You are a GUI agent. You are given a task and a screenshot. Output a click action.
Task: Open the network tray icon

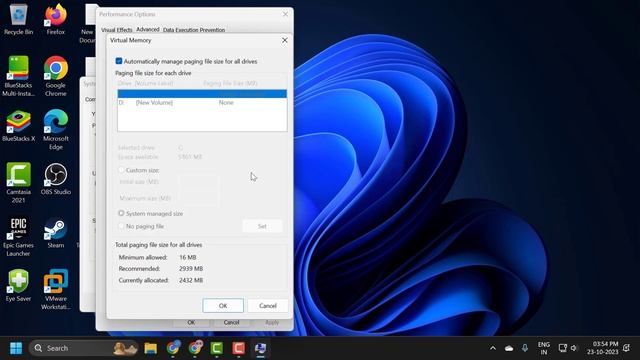pyautogui.click(x=562, y=348)
